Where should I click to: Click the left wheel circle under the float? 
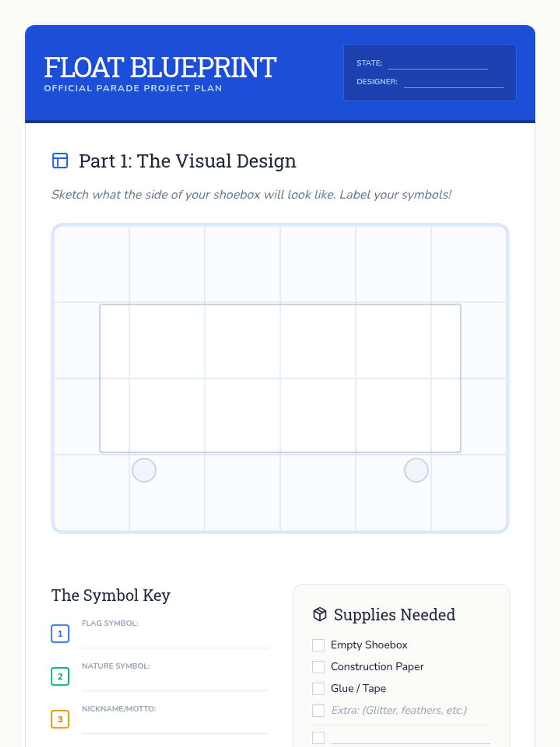click(x=144, y=470)
